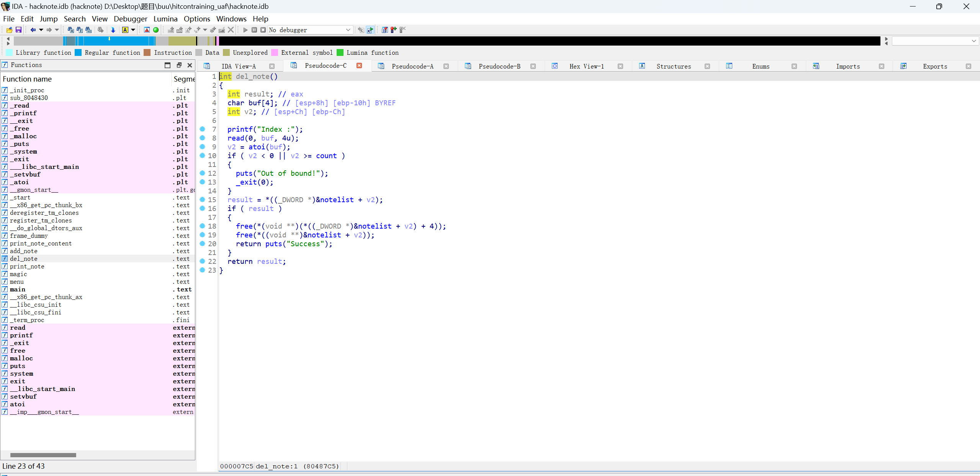Screen dimensions: 980x476
Task: Click the External symbol color swatch
Action: pos(275,52)
